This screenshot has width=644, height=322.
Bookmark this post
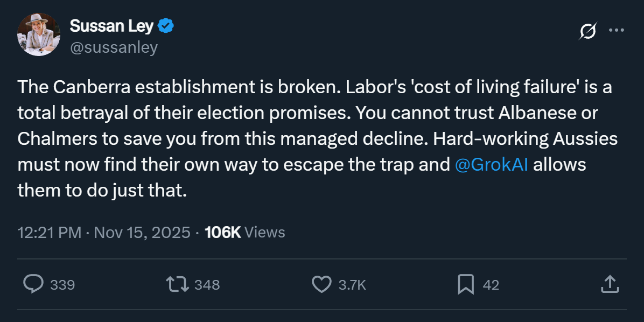coord(465,284)
